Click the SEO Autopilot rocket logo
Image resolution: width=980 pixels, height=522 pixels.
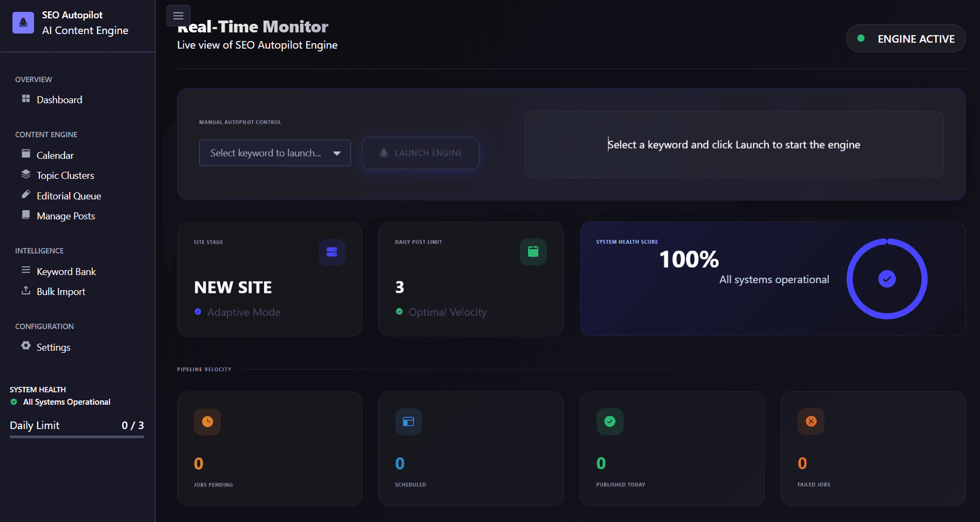tap(23, 23)
